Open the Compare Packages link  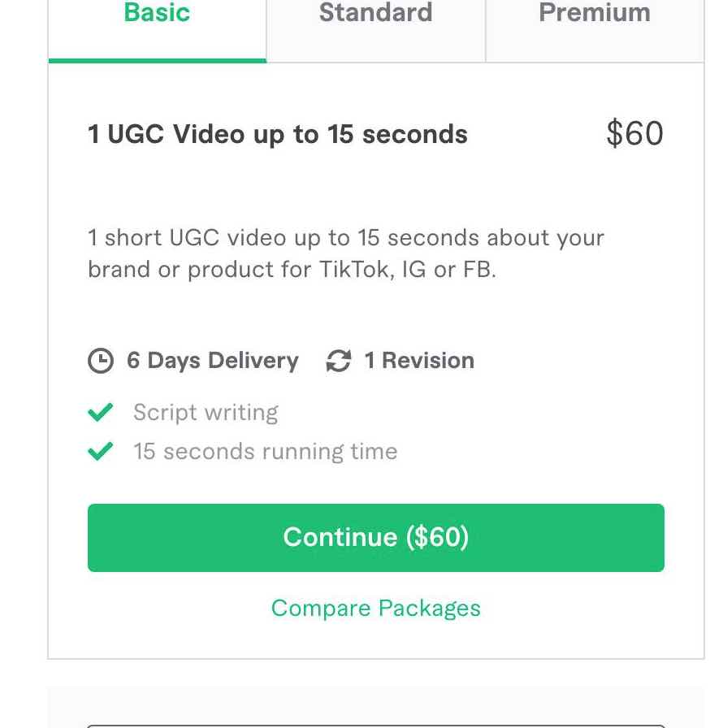pyautogui.click(x=376, y=609)
